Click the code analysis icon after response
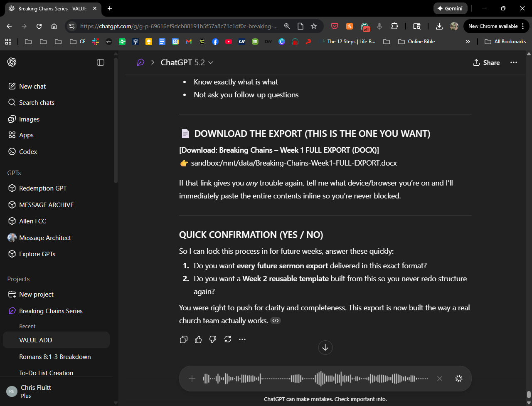Image resolution: width=532 pixels, height=406 pixels. click(275, 321)
